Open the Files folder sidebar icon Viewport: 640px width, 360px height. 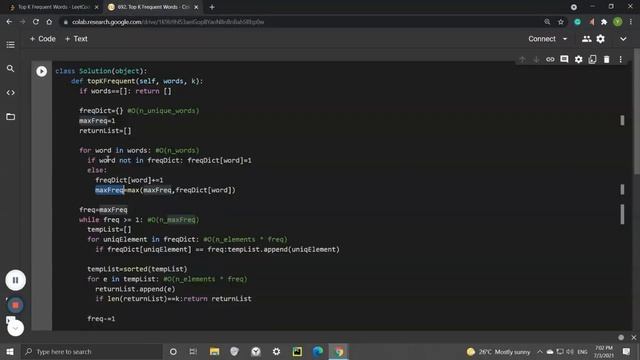pos(11,117)
